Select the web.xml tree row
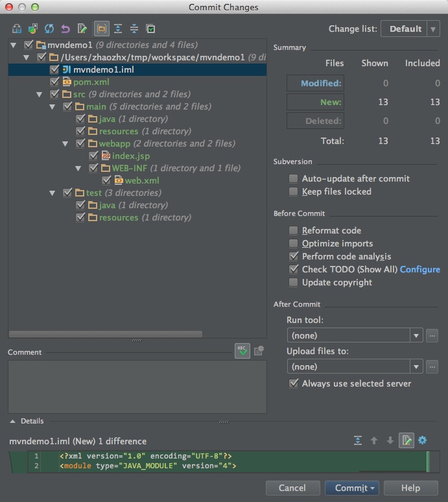This screenshot has width=448, height=502. tap(137, 180)
